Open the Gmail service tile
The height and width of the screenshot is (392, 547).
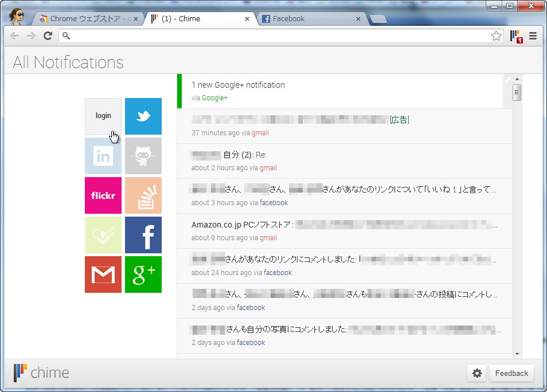tap(103, 275)
